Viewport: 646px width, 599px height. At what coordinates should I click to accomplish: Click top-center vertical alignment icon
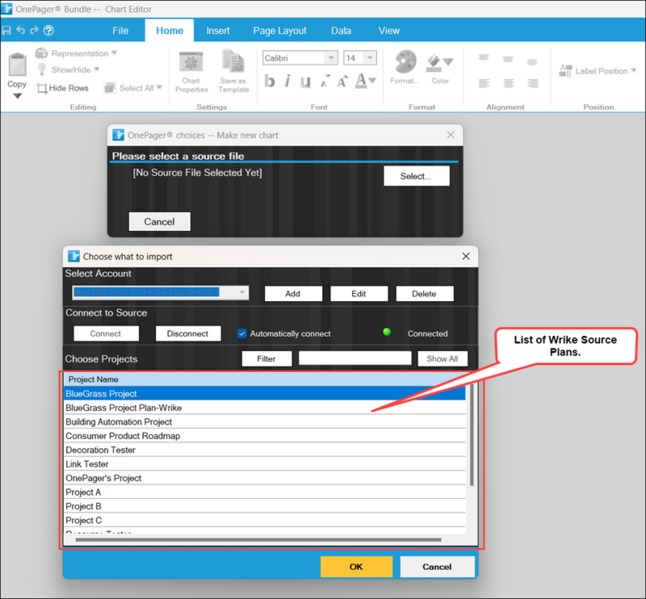coord(508,59)
